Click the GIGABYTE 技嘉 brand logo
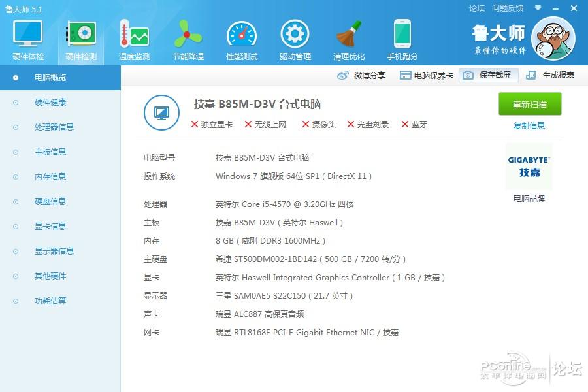 (529, 167)
